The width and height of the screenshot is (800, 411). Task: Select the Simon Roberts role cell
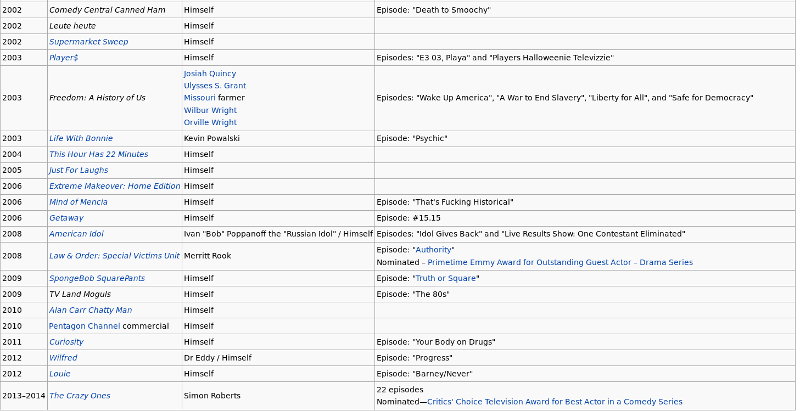278,396
